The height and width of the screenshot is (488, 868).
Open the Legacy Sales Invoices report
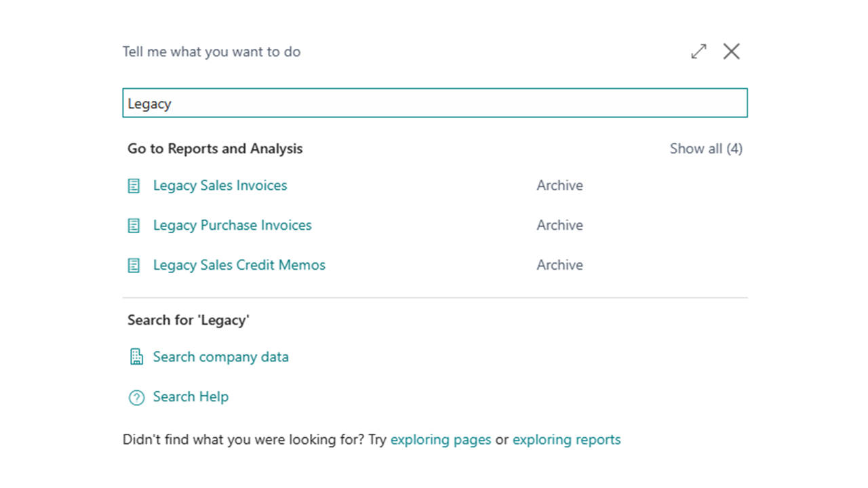(x=220, y=186)
